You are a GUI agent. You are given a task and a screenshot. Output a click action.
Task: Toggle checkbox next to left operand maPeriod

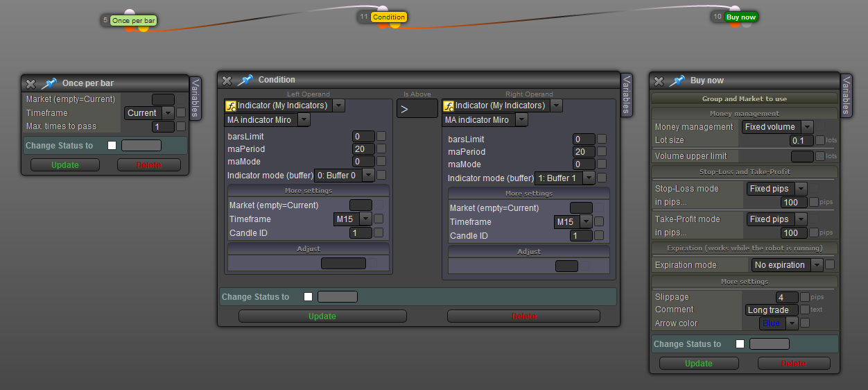pyautogui.click(x=381, y=149)
